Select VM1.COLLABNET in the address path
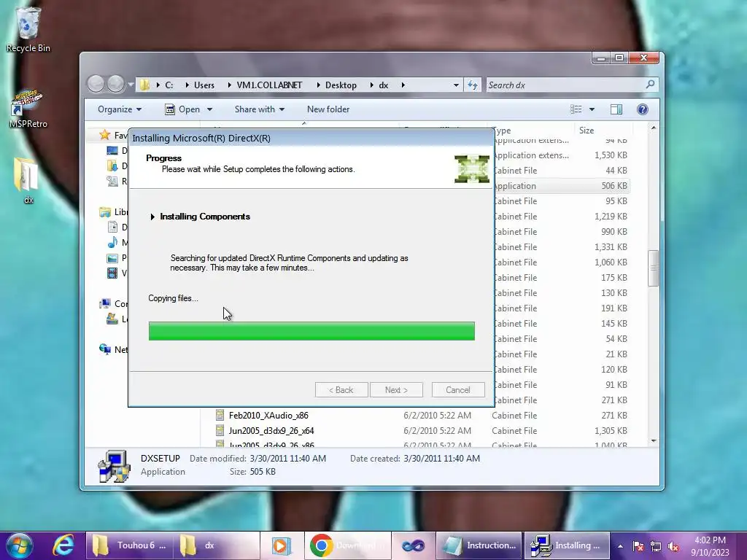747x560 pixels. click(x=269, y=85)
